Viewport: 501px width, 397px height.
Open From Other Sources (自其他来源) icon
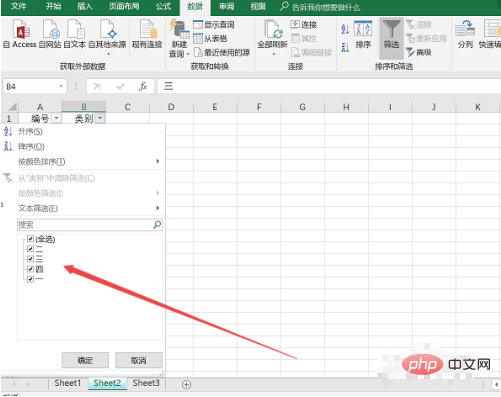[108, 29]
